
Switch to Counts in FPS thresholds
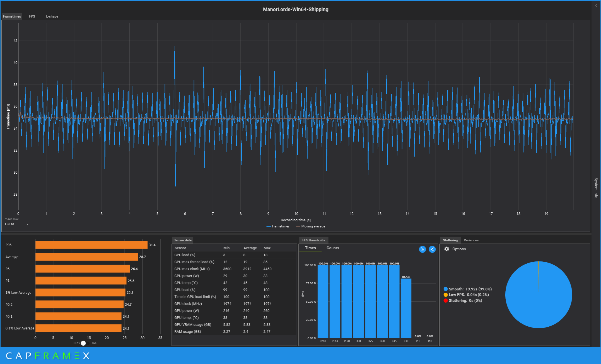[x=332, y=248]
